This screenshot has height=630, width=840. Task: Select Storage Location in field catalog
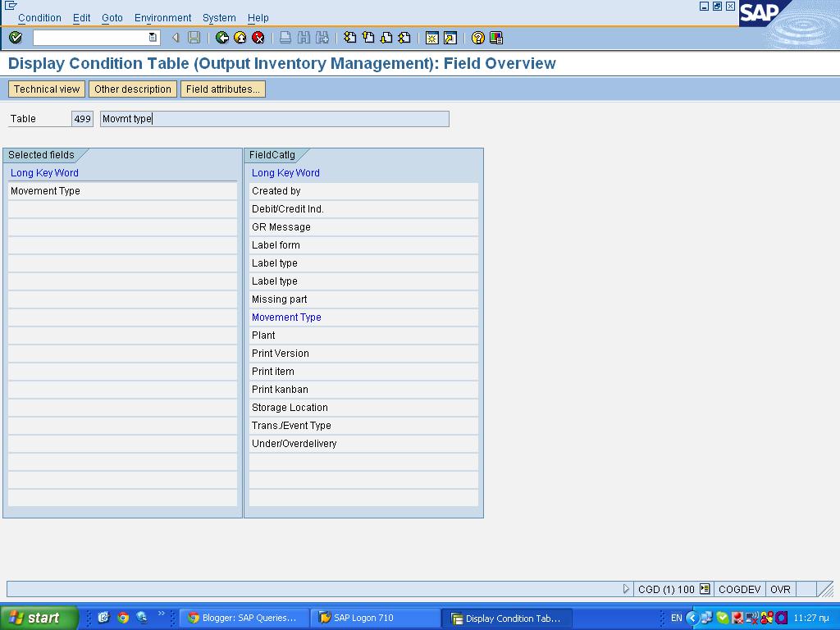click(363, 408)
